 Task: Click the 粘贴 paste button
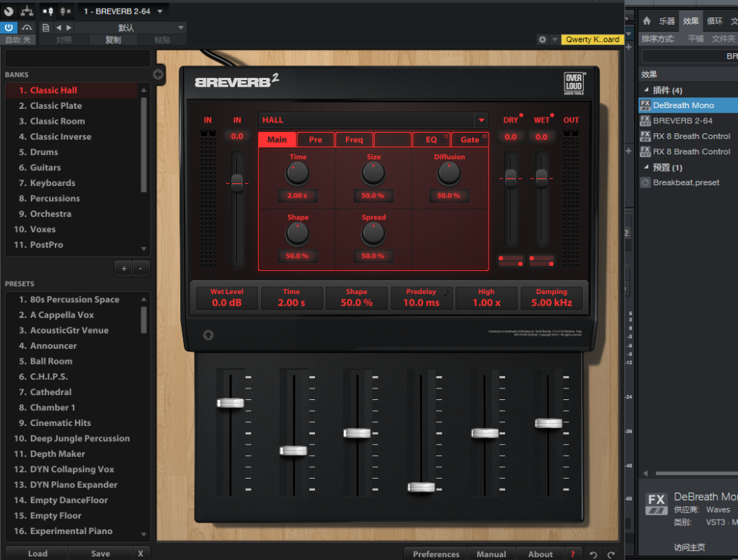tap(162, 40)
